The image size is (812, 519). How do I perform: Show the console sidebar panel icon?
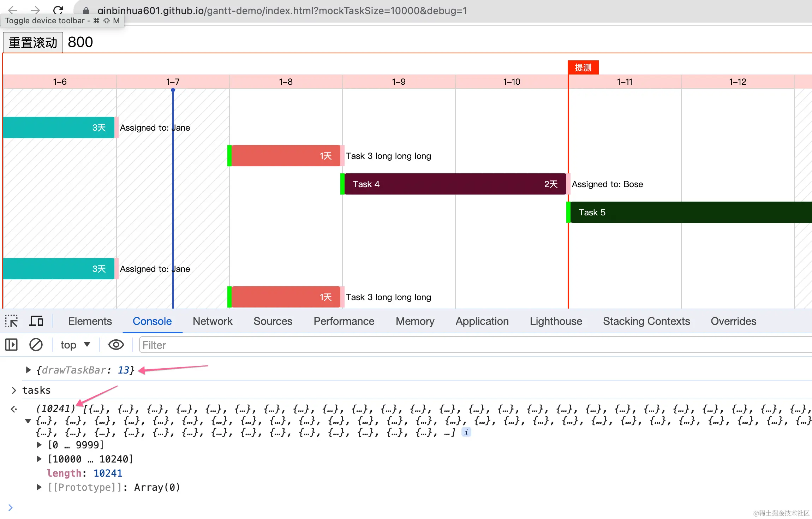(11, 345)
